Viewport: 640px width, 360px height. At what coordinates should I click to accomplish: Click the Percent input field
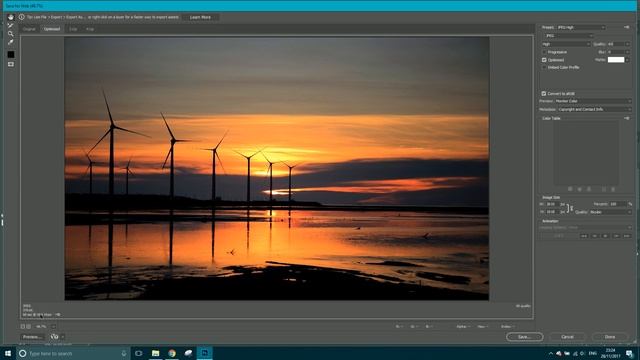pyautogui.click(x=618, y=204)
